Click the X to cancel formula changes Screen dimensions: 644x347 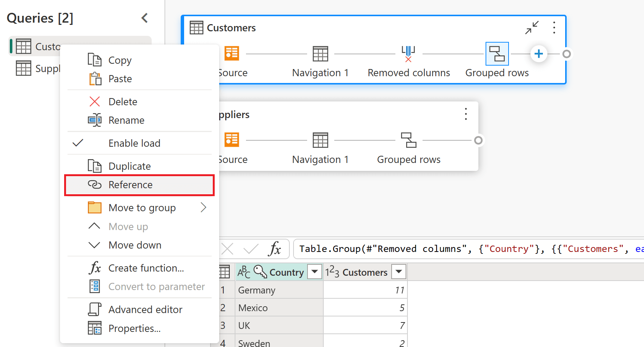(227, 249)
